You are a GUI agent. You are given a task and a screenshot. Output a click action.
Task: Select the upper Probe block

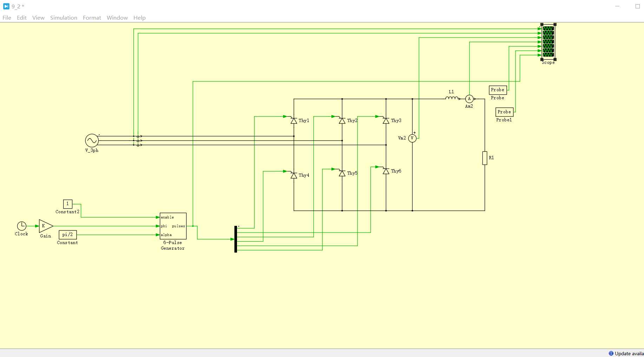click(x=498, y=90)
